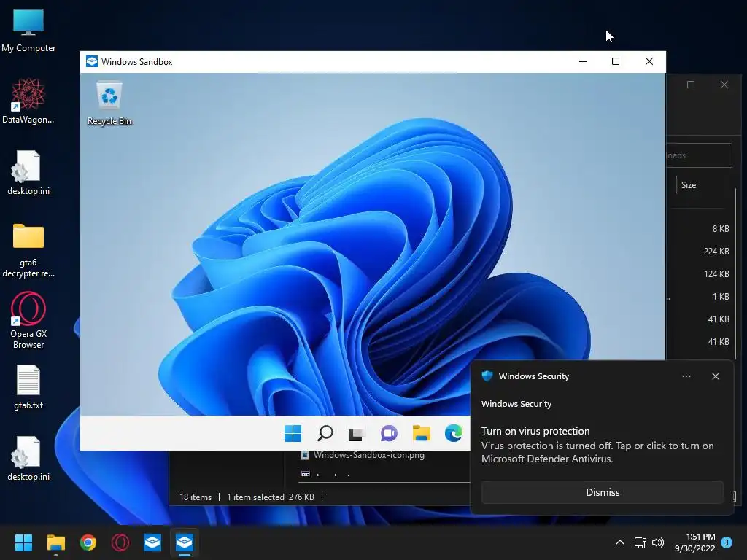The width and height of the screenshot is (747, 560).
Task: Open File Explorer from host taskbar
Action: (55, 542)
